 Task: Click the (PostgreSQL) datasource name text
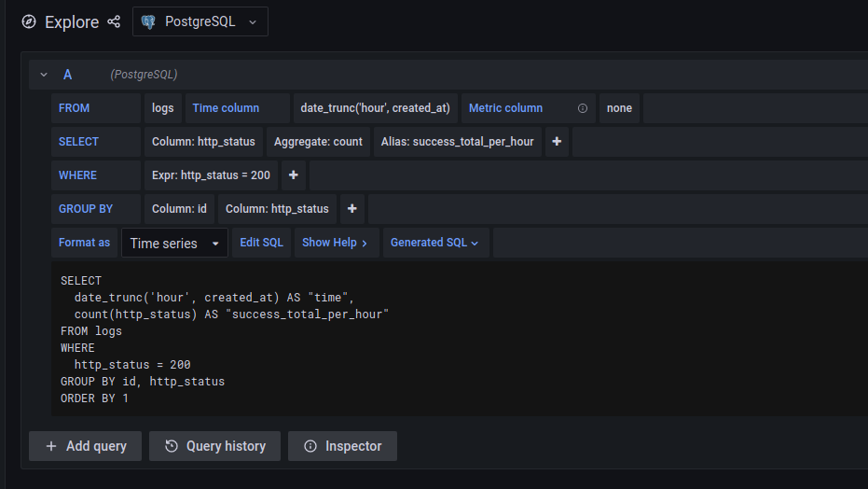coord(144,75)
